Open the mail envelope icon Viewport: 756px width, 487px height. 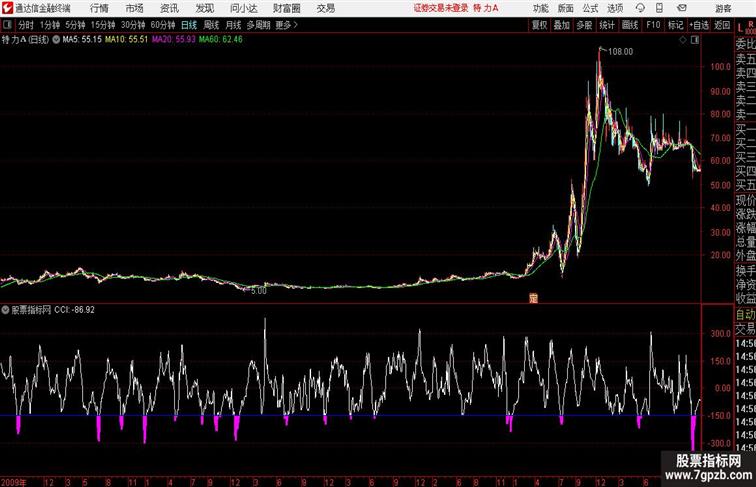point(682,8)
